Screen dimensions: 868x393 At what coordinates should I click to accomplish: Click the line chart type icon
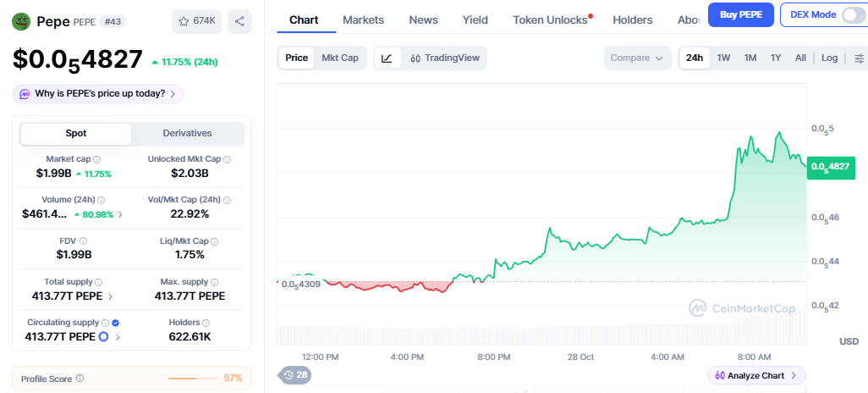coord(387,58)
